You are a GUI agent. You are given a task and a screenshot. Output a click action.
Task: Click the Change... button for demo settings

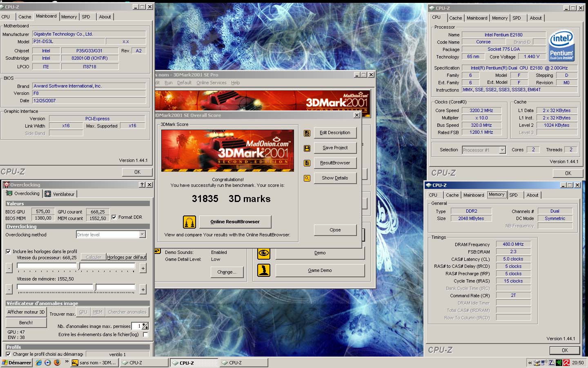click(x=227, y=272)
